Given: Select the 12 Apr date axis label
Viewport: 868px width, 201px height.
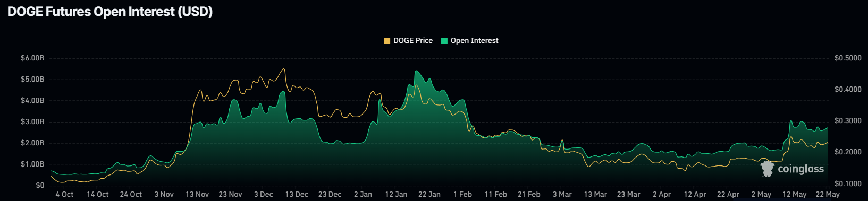Looking at the screenshot, I should [695, 195].
